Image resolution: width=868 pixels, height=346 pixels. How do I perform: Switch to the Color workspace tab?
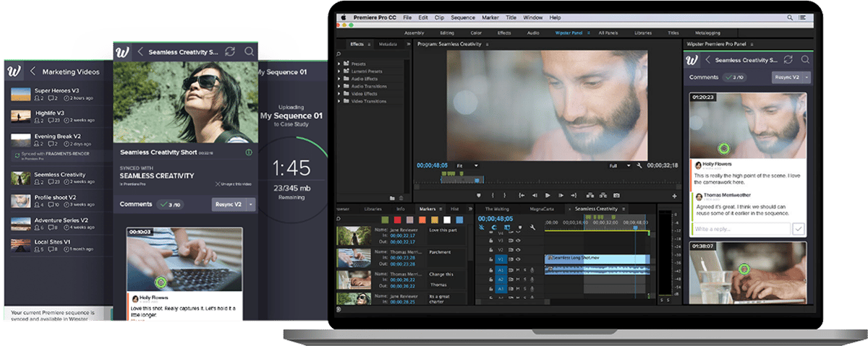pos(477,33)
